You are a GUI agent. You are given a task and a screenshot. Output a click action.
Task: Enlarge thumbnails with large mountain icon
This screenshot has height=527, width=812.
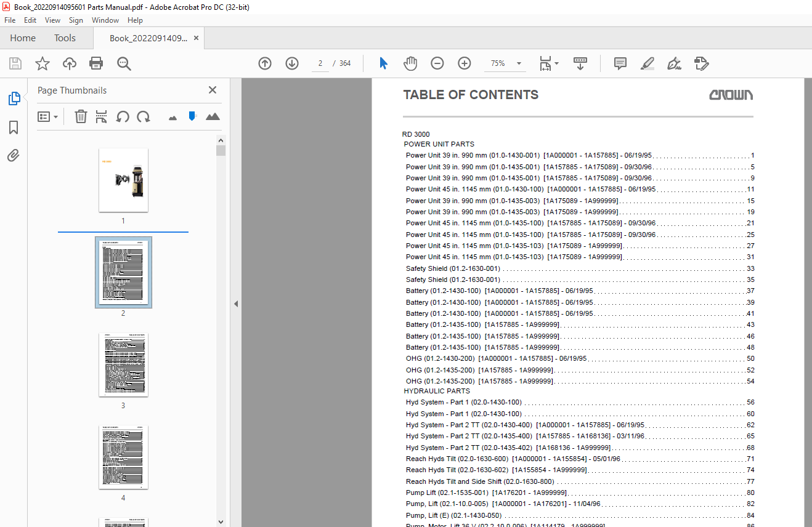tap(213, 116)
